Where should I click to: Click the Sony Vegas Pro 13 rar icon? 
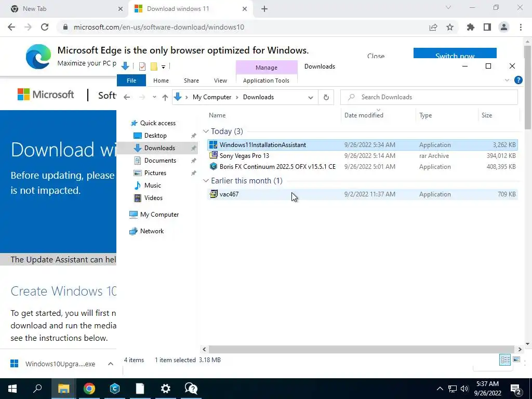213,155
